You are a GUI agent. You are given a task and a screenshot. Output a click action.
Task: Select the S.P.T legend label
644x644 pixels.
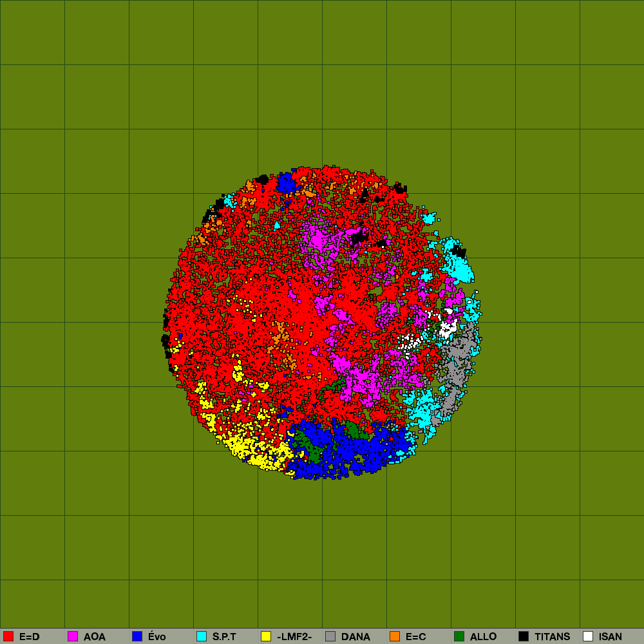(224, 637)
